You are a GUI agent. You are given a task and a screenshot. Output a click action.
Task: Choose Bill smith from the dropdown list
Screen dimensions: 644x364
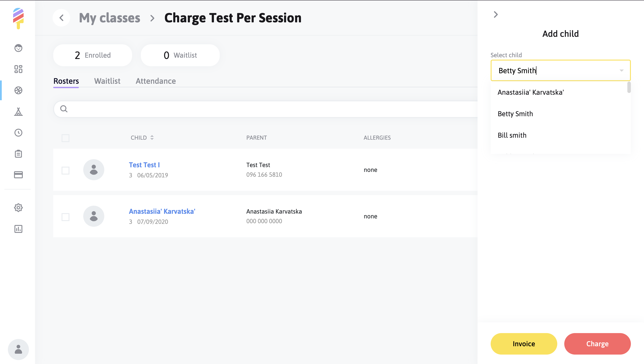pyautogui.click(x=512, y=135)
